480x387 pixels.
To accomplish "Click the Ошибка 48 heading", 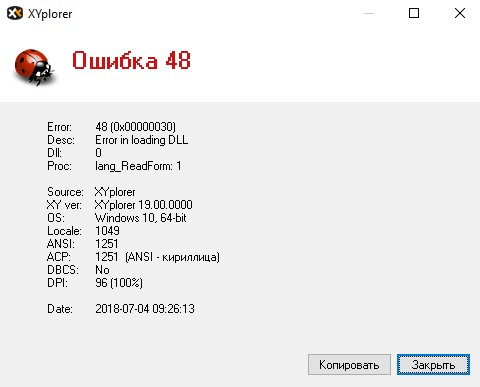I will [131, 61].
